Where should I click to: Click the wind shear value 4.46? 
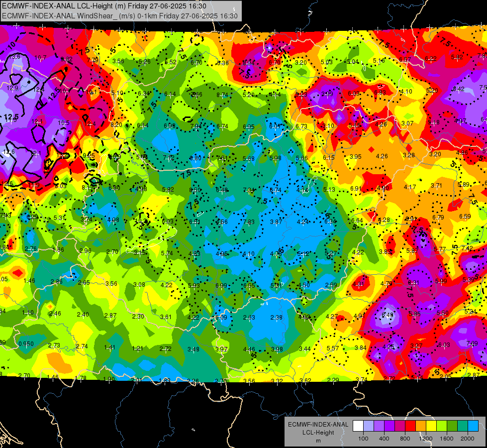249,349
